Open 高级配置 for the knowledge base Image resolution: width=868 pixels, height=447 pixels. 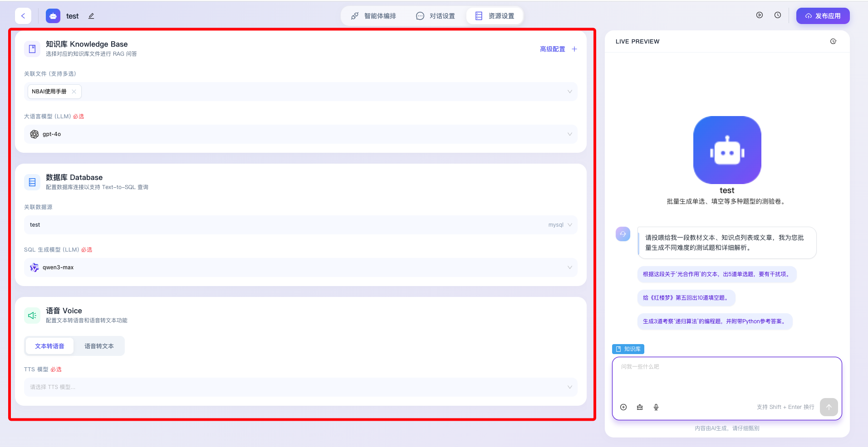point(552,49)
